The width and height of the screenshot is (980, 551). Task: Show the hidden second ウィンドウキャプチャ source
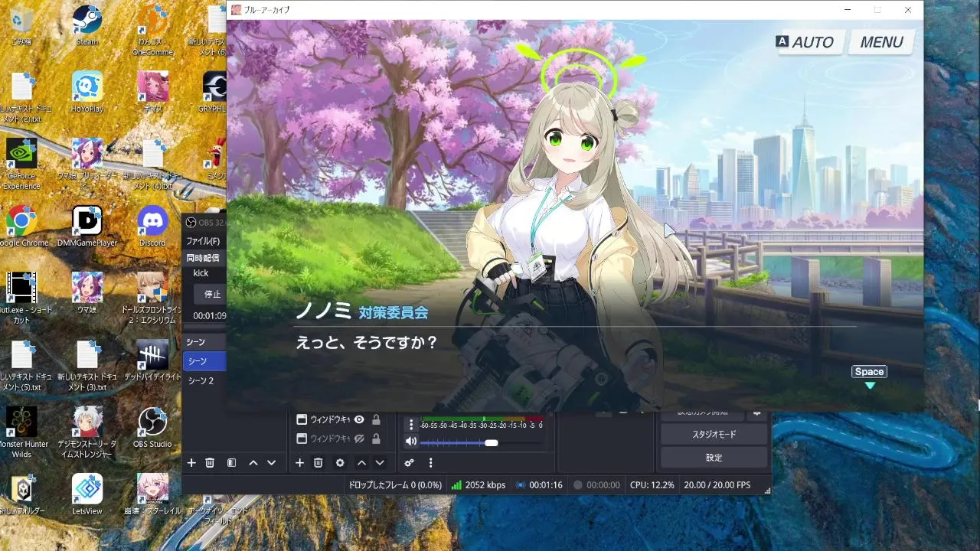click(x=359, y=439)
